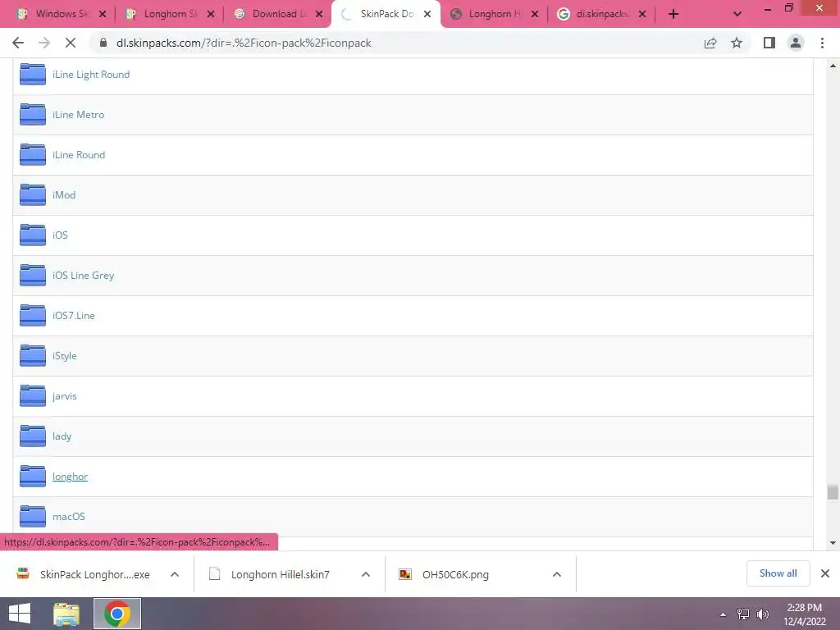Open the lady link
840x630 pixels.
coord(62,436)
